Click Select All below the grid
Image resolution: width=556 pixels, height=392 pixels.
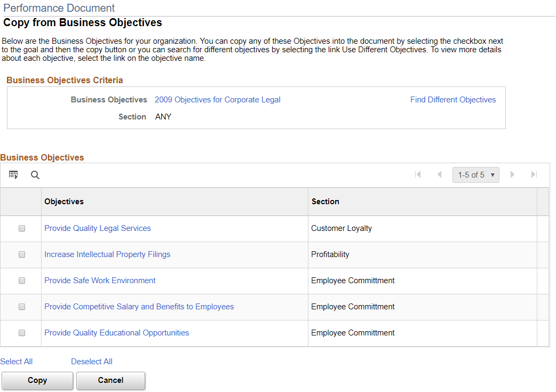click(x=17, y=361)
